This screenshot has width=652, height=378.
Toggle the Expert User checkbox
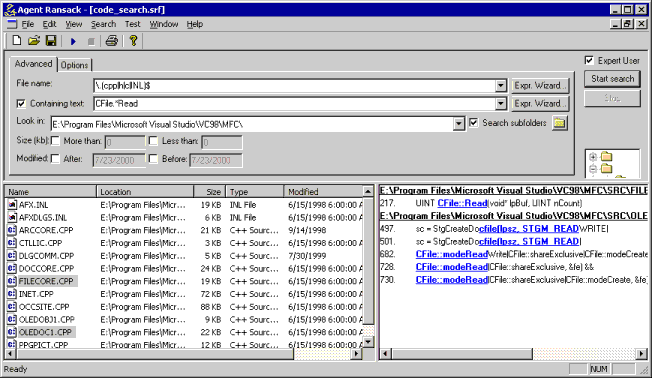coord(589,60)
